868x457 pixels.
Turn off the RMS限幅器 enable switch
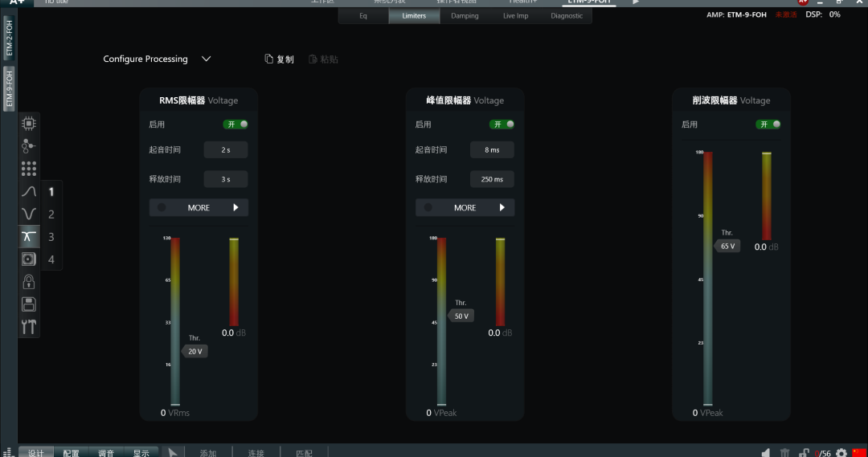235,124
